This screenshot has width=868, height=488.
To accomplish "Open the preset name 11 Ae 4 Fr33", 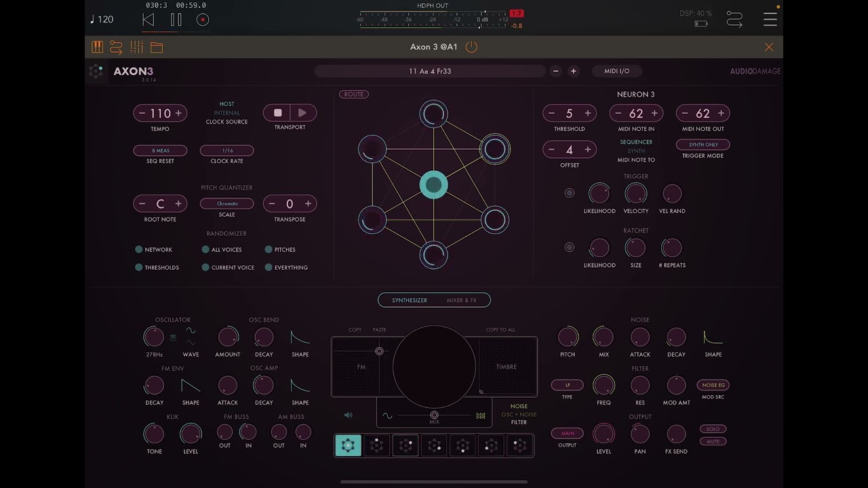I will coord(430,71).
